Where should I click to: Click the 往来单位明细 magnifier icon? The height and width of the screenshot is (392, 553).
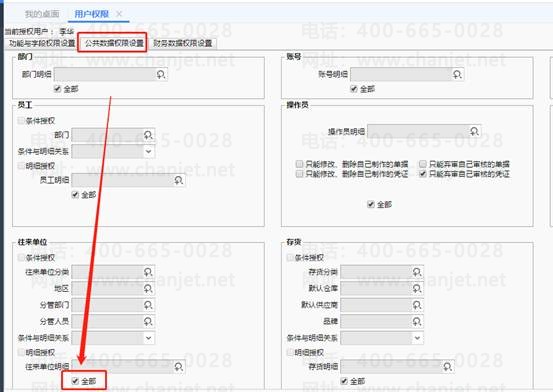tap(179, 367)
